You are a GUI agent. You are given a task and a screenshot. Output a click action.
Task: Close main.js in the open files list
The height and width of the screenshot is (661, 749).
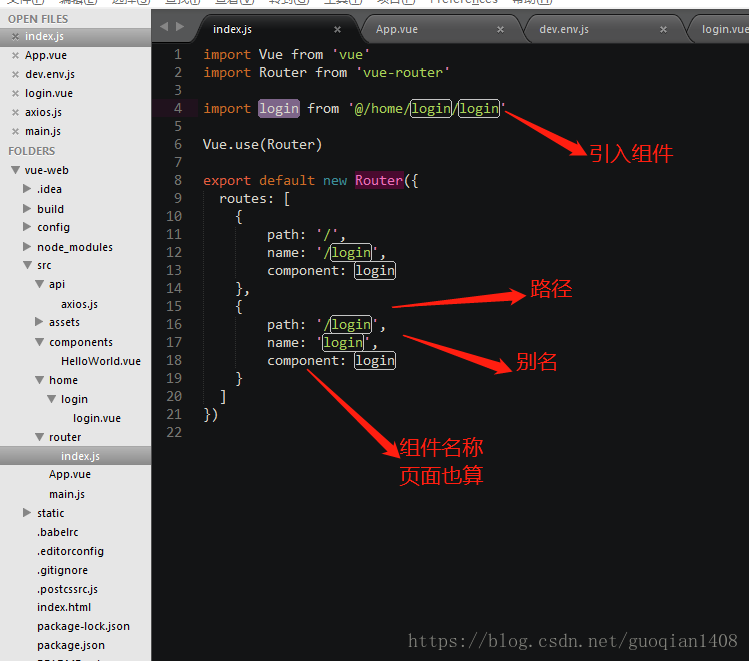[15, 131]
